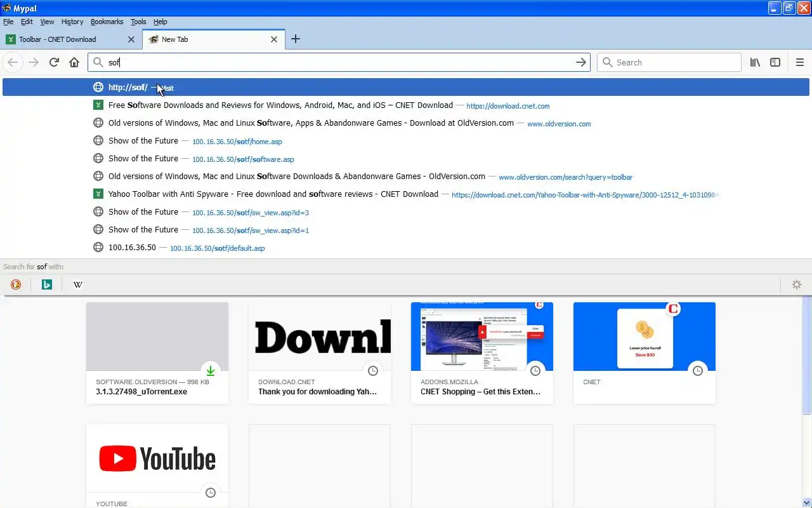This screenshot has width=812, height=508.
Task: Open Show of the Future sw_view.asp?id=3 suggestion
Action: [406, 212]
